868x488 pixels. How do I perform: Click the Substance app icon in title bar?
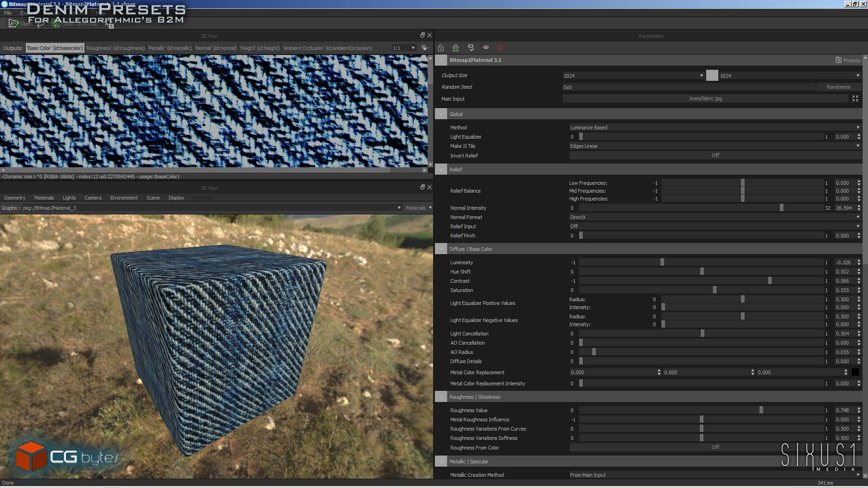pyautogui.click(x=4, y=4)
